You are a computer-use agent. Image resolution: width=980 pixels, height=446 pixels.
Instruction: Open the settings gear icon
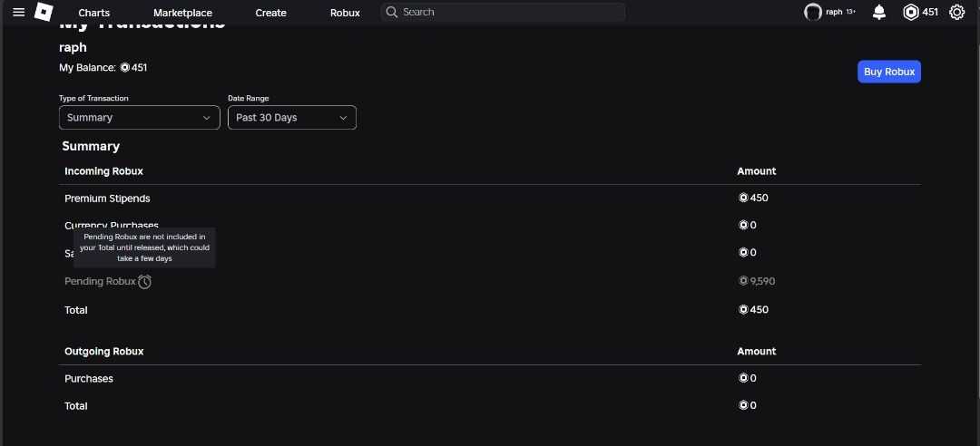(x=956, y=12)
